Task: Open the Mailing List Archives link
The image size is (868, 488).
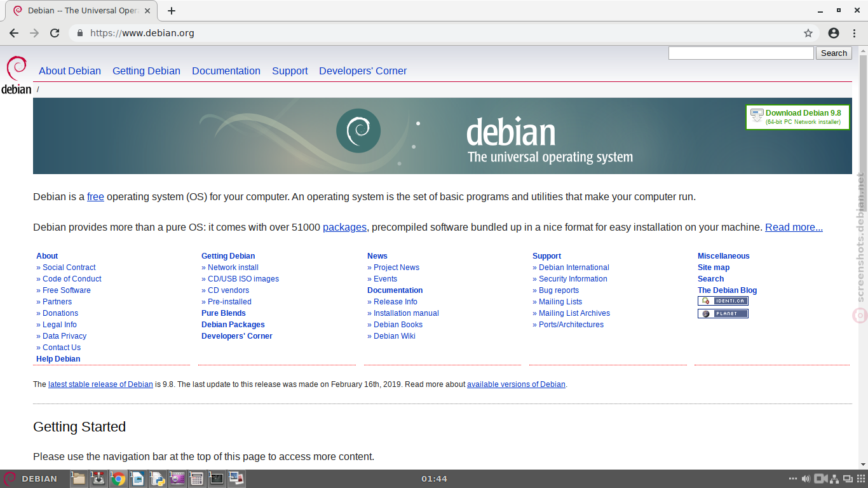Action: click(574, 313)
